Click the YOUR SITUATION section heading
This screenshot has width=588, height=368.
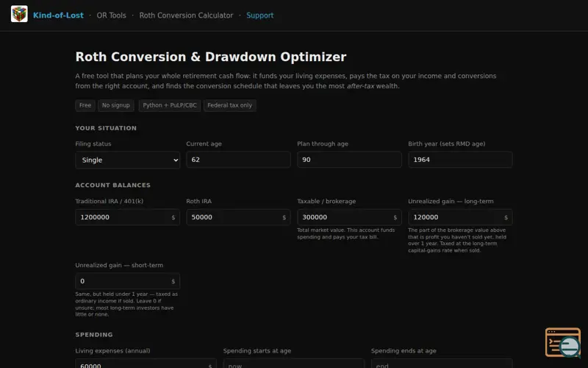click(106, 128)
